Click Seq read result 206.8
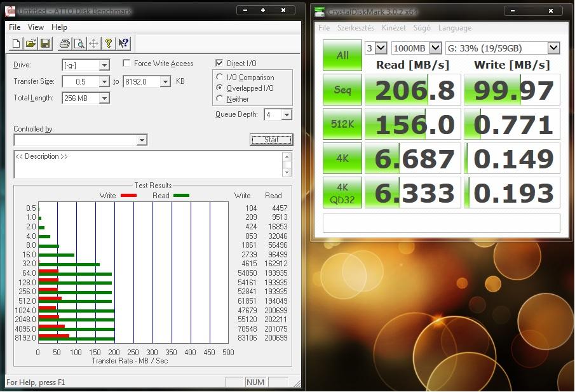The width and height of the screenshot is (575, 392). [x=413, y=90]
